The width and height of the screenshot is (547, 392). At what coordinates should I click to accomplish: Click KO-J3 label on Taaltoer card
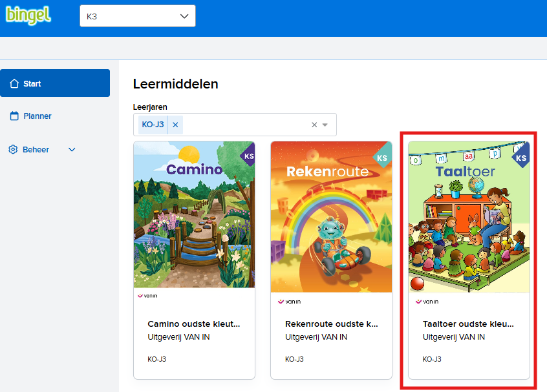(x=432, y=359)
